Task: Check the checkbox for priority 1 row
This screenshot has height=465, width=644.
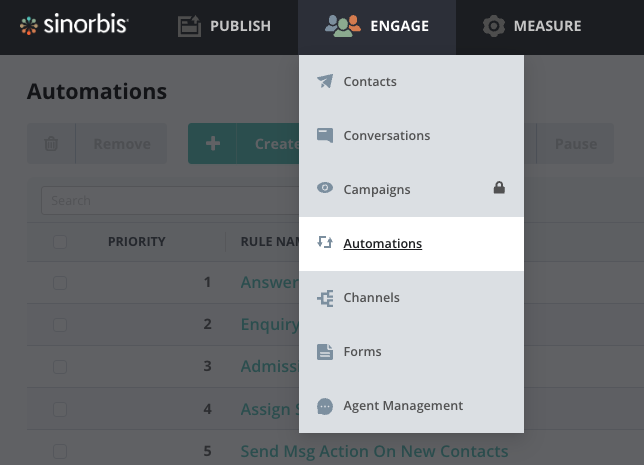Action: (x=60, y=283)
